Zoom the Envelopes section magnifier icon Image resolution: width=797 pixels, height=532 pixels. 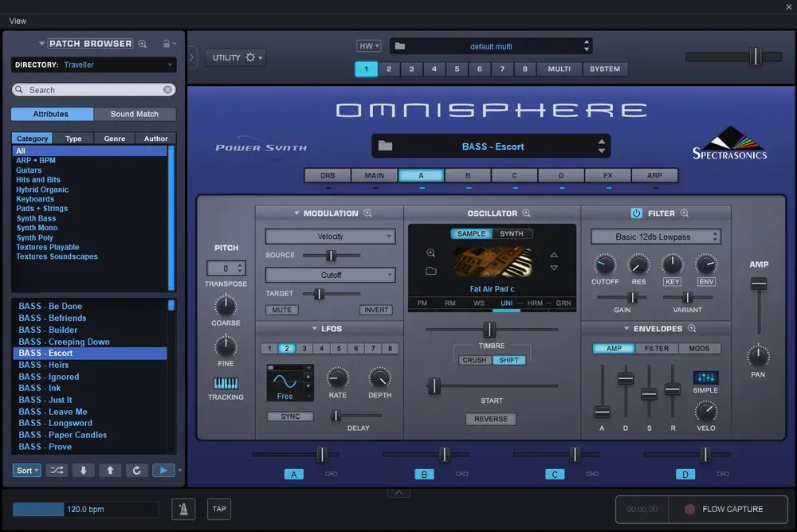pyautogui.click(x=692, y=329)
